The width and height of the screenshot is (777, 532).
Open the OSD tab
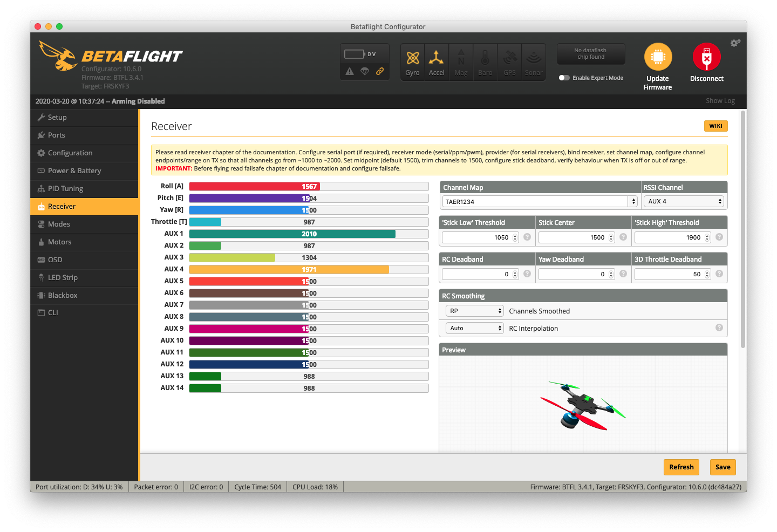click(84, 260)
